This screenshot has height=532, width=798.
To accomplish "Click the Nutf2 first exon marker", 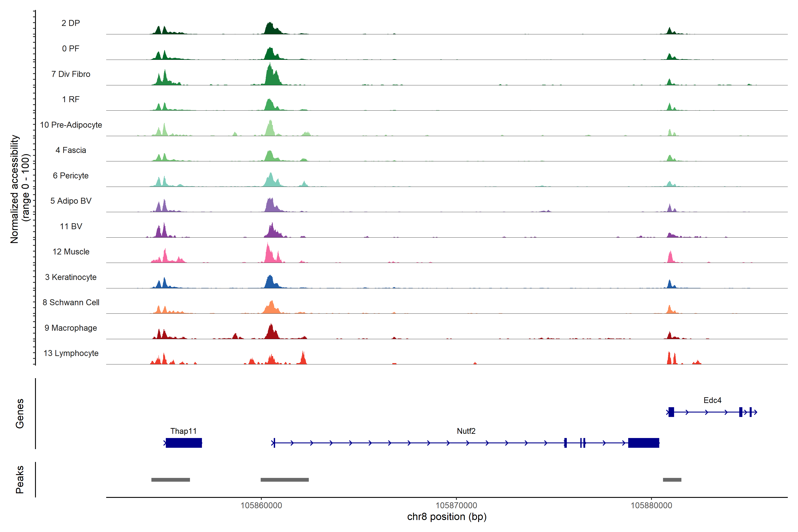I will [x=274, y=443].
